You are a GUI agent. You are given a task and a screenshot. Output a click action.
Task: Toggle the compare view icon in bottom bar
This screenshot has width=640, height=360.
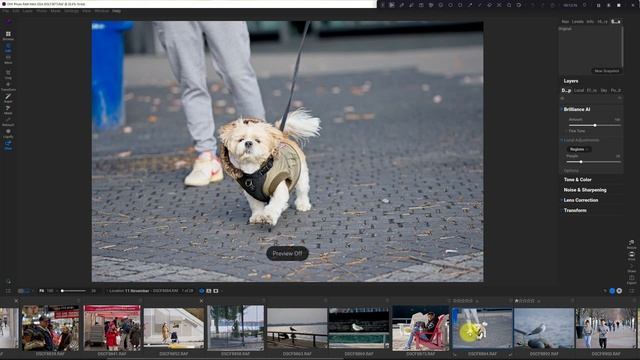209,291
